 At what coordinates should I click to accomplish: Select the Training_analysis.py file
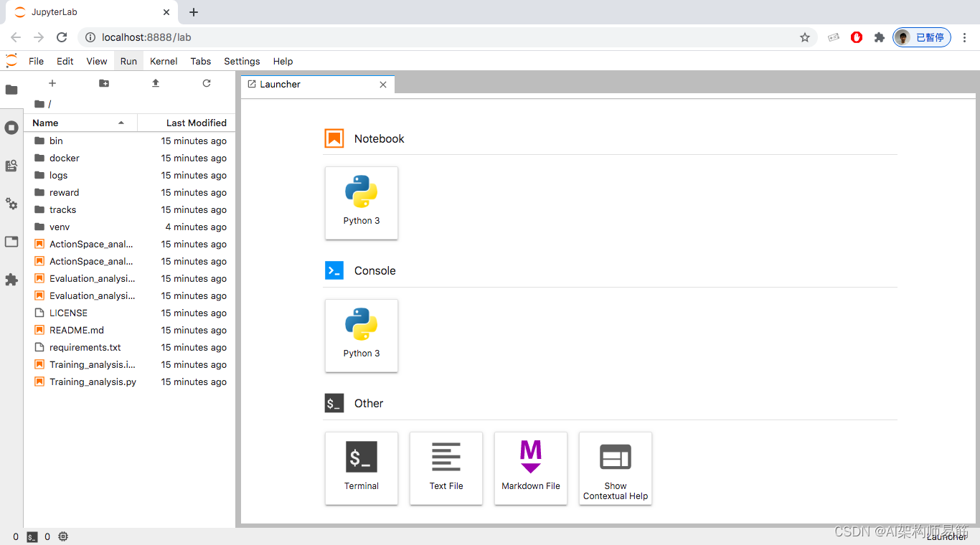click(x=130, y=381)
